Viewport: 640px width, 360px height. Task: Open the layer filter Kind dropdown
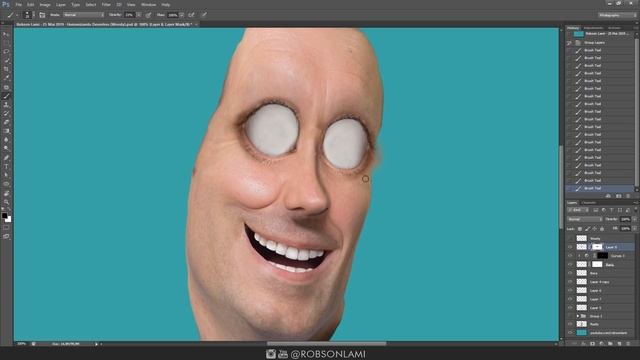pyautogui.click(x=578, y=210)
